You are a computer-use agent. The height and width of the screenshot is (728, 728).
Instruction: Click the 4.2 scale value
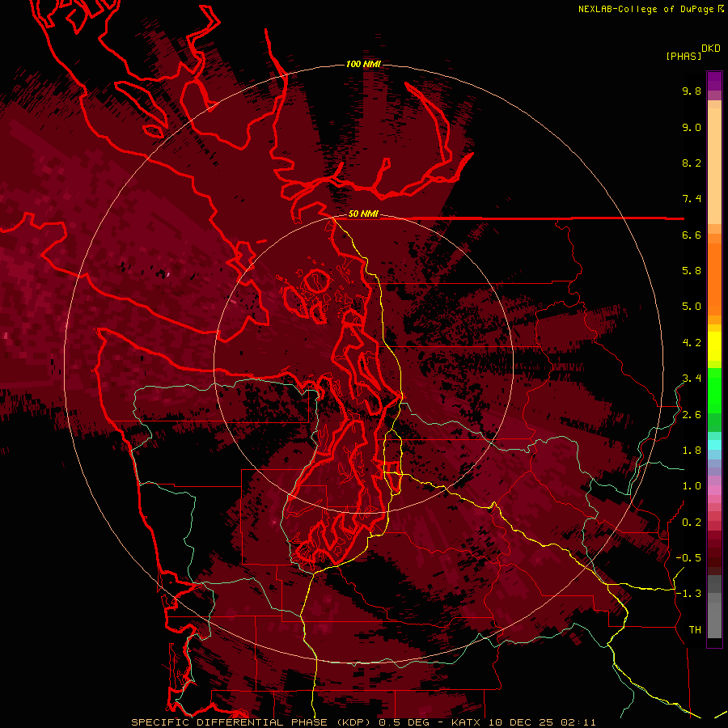click(692, 343)
